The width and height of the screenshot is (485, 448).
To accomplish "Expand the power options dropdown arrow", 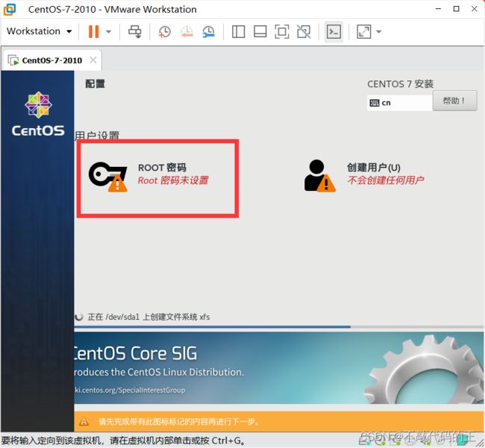I will [x=109, y=31].
